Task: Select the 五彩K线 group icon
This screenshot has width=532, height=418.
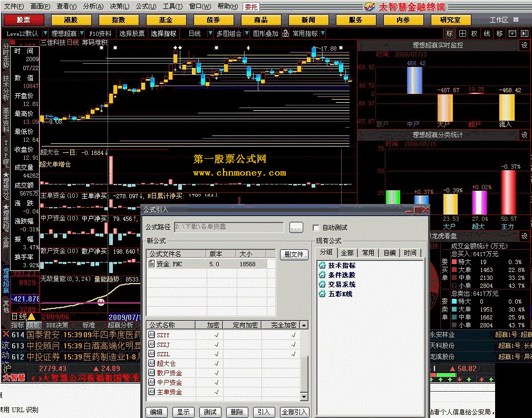Action: (x=322, y=294)
